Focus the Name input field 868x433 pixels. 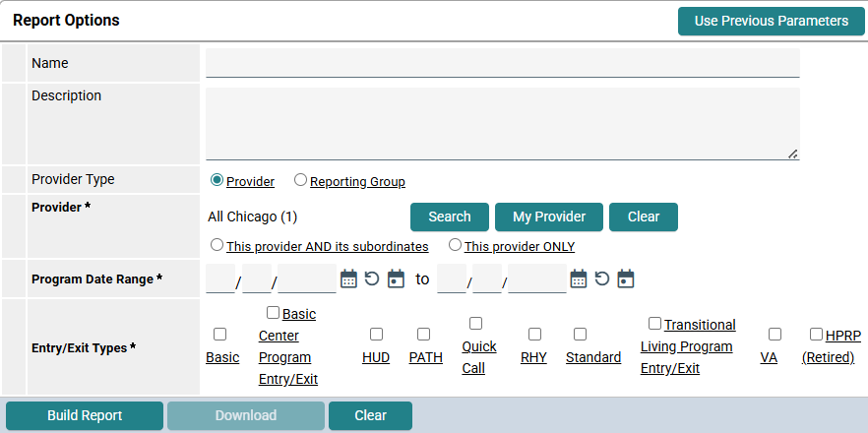tap(502, 63)
